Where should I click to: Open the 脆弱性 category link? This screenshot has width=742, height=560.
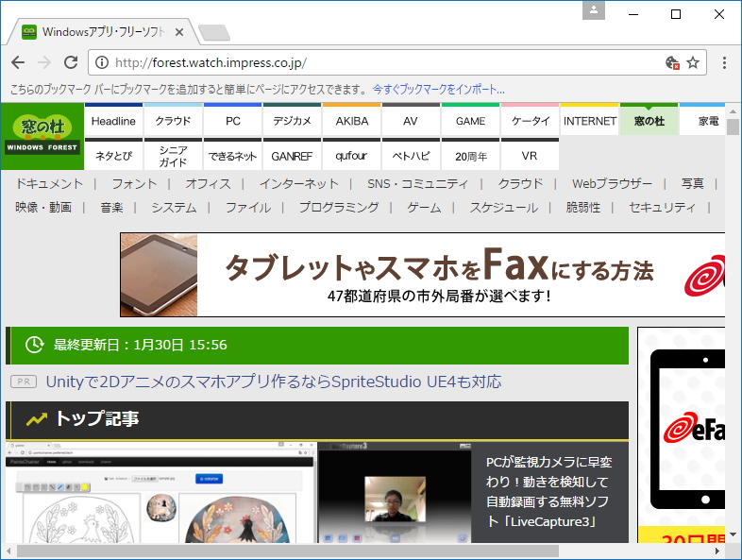(x=583, y=208)
